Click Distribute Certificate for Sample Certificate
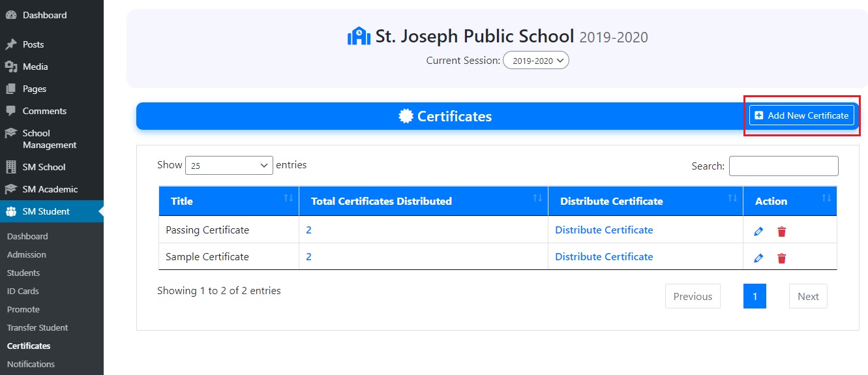This screenshot has height=375, width=868. 604,256
